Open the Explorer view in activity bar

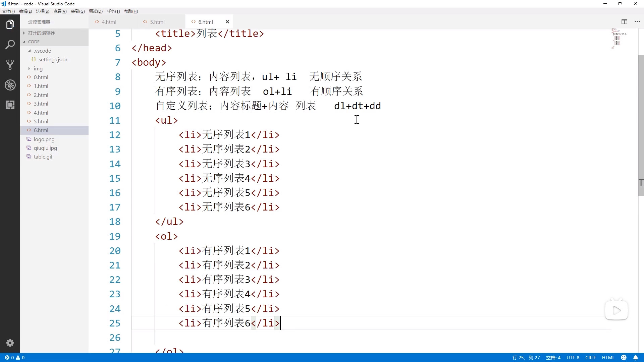pos(10,24)
